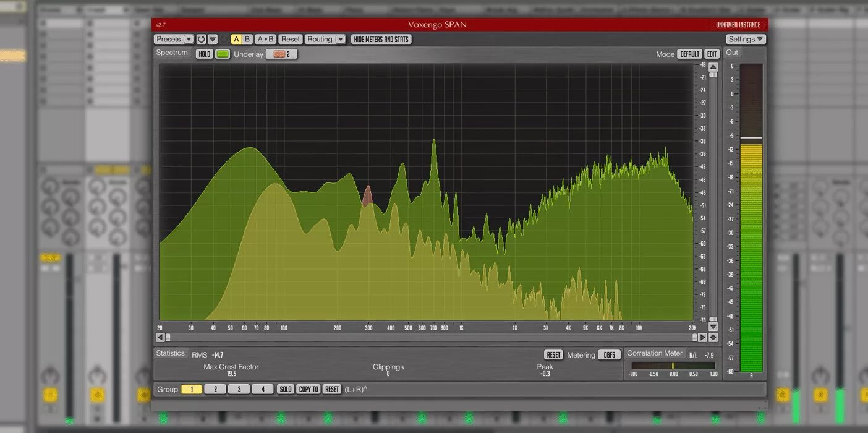Click the output level meter
The image size is (868, 433).
click(x=751, y=218)
